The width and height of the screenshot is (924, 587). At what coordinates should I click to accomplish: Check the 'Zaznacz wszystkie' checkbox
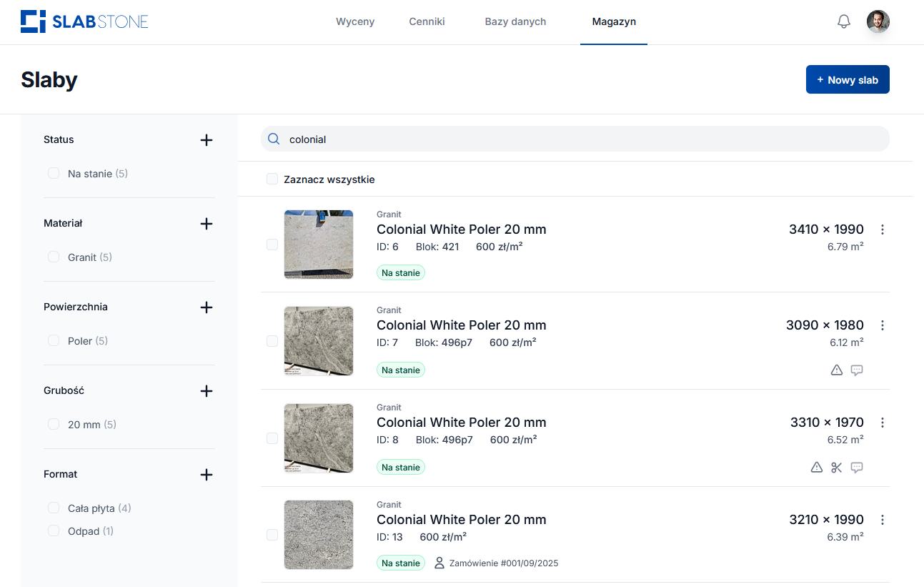click(272, 179)
